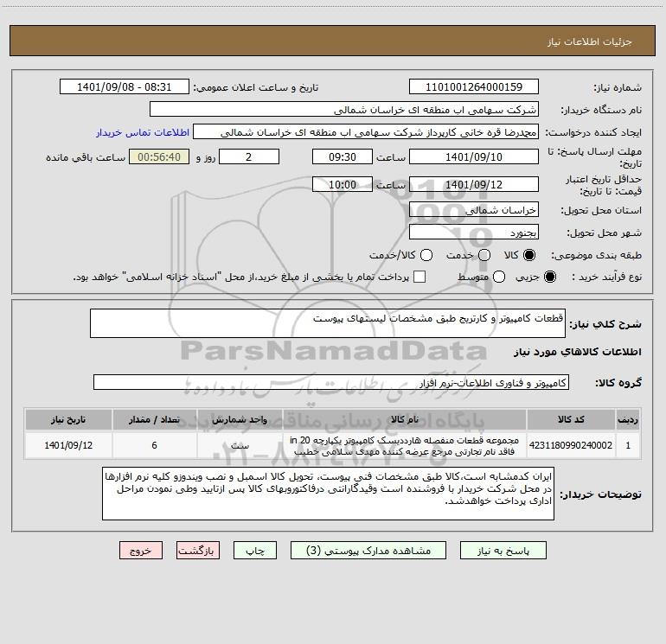This screenshot has width=666, height=644.
Task: Click the table need date cell 1401/09/12
Action: pos(68,445)
